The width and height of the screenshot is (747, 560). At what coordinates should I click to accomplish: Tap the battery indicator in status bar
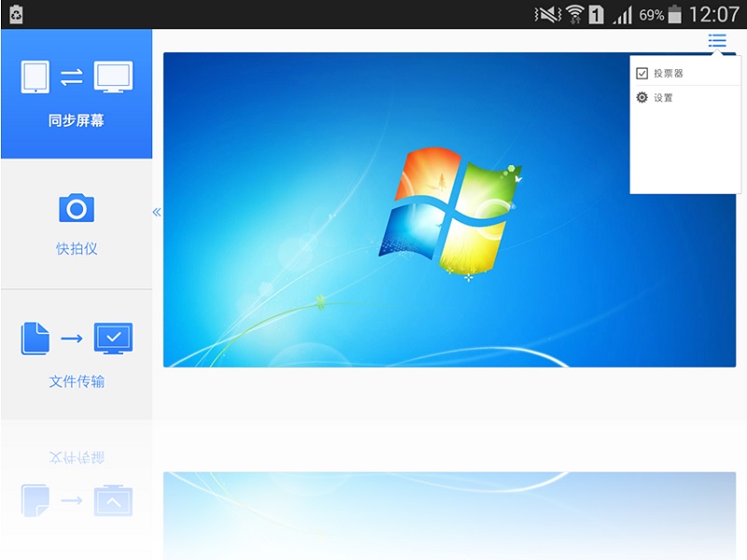[674, 15]
